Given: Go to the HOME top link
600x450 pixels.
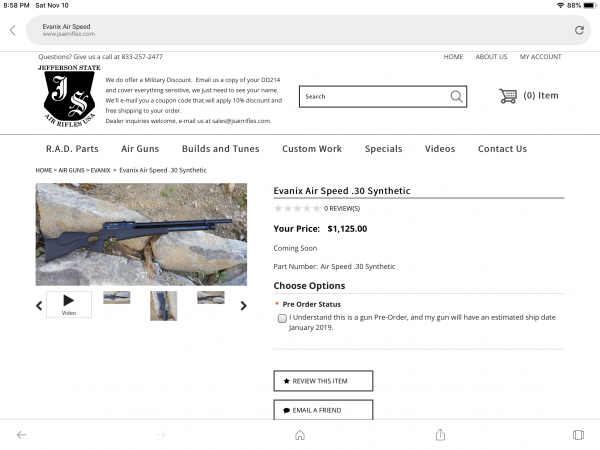Looking at the screenshot, I should 453,57.
